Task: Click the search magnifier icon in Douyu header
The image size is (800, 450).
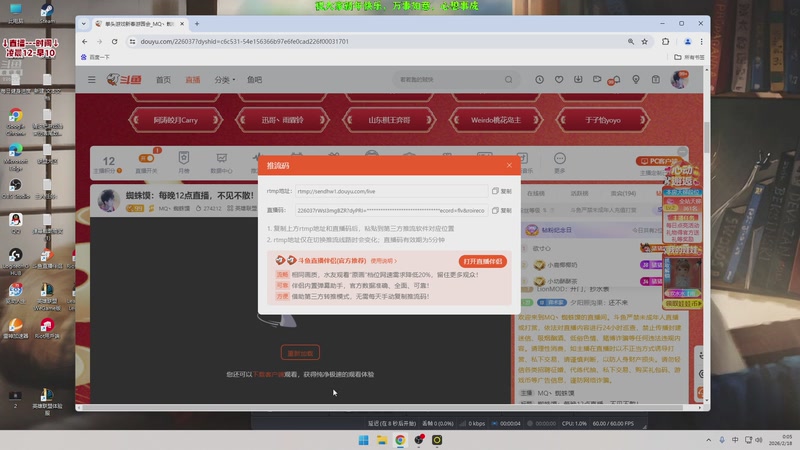Action: click(x=509, y=80)
